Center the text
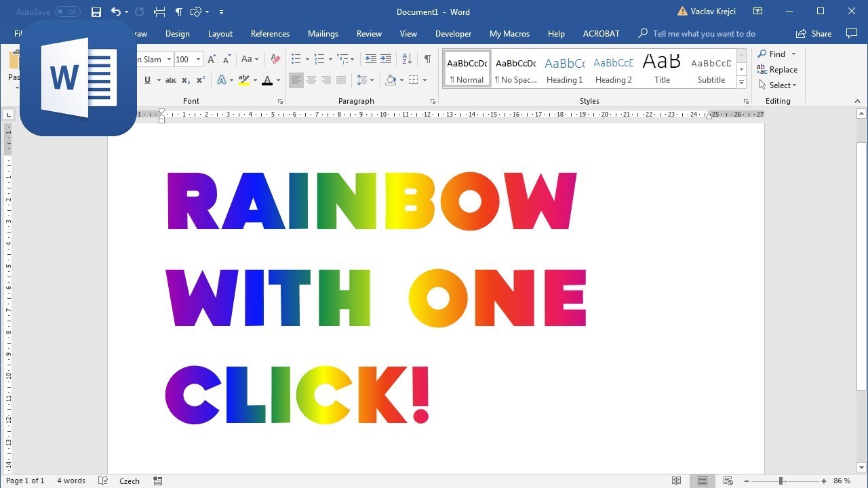This screenshot has height=488, width=868. click(311, 80)
